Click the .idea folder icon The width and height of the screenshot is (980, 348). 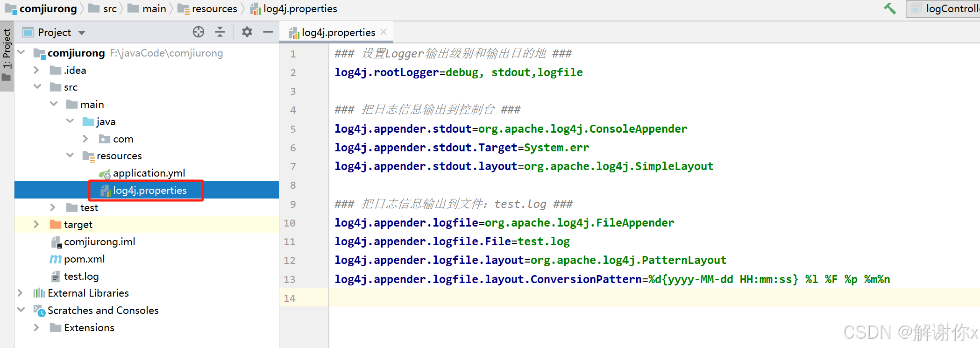point(56,70)
